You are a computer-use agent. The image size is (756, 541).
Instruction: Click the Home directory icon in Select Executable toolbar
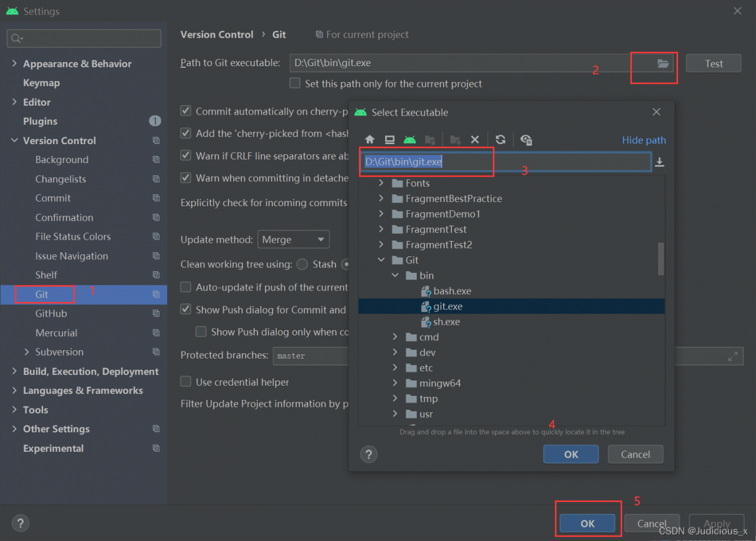[x=370, y=140]
